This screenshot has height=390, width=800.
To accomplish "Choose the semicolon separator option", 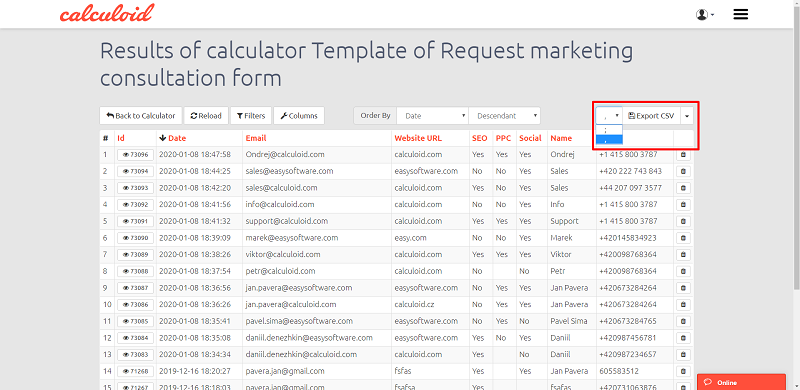I will [609, 130].
